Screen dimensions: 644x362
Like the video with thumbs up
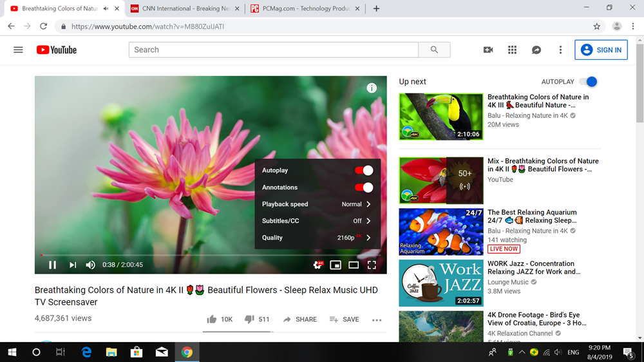pos(212,319)
